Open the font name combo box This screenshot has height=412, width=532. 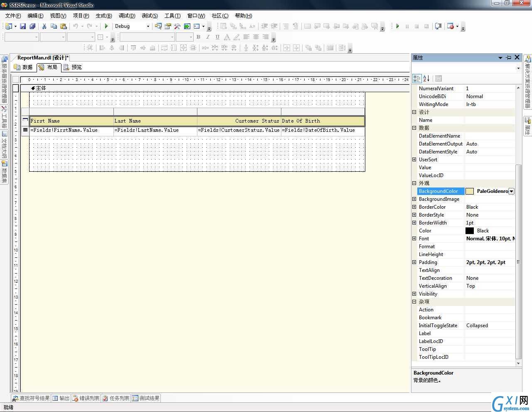tap(147, 37)
